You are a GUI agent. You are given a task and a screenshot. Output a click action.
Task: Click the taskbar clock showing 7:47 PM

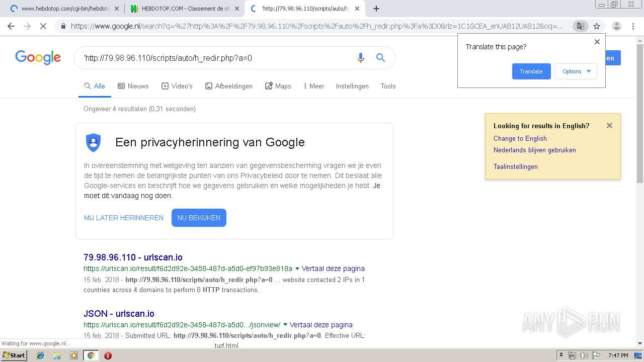618,355
